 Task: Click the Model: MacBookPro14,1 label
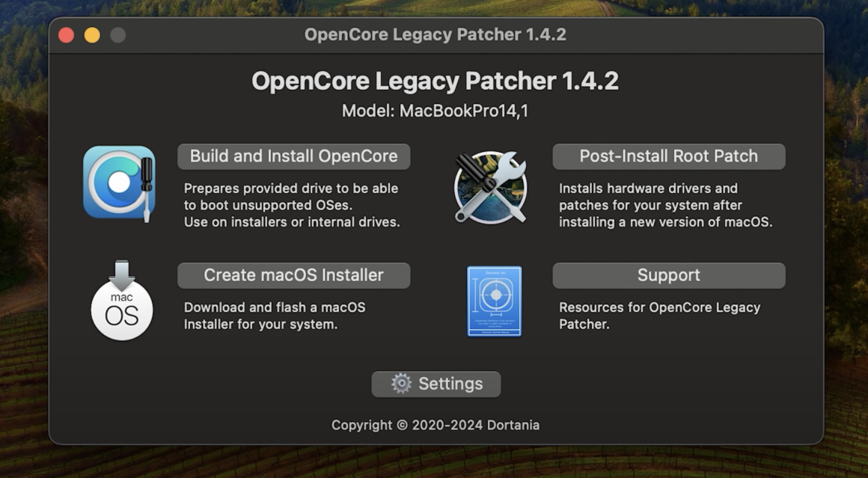pos(435,111)
